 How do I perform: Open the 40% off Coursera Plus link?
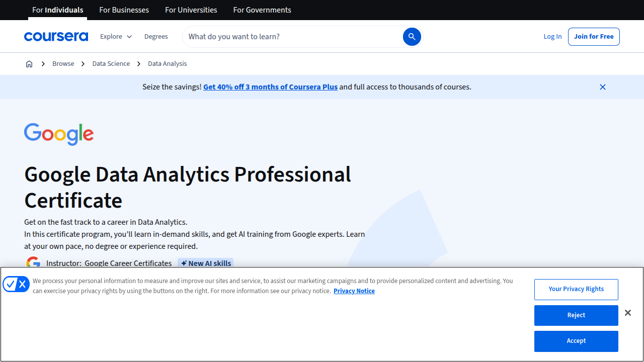pyautogui.click(x=270, y=87)
